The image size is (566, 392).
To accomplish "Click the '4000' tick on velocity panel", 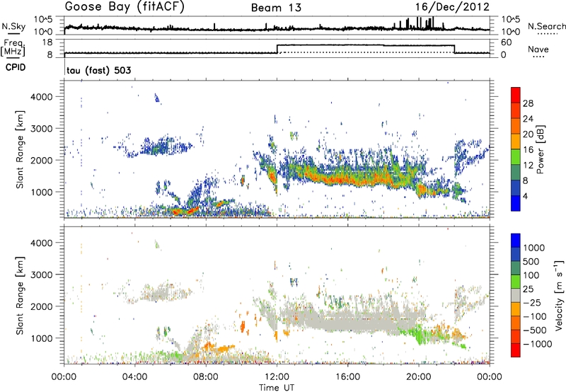I will [41, 243].
